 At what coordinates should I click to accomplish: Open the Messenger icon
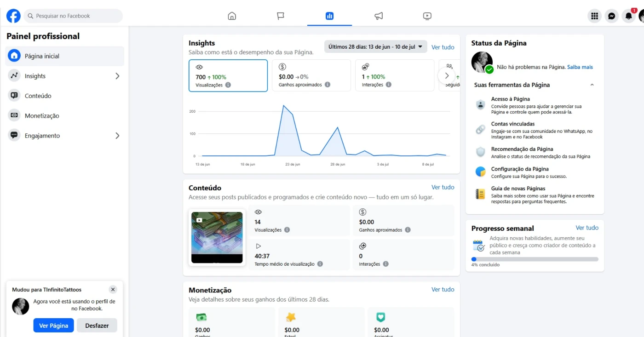pyautogui.click(x=611, y=16)
